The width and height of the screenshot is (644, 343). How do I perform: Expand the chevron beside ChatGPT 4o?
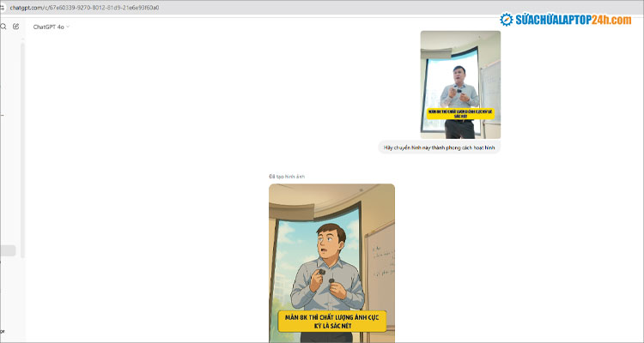pos(68,27)
